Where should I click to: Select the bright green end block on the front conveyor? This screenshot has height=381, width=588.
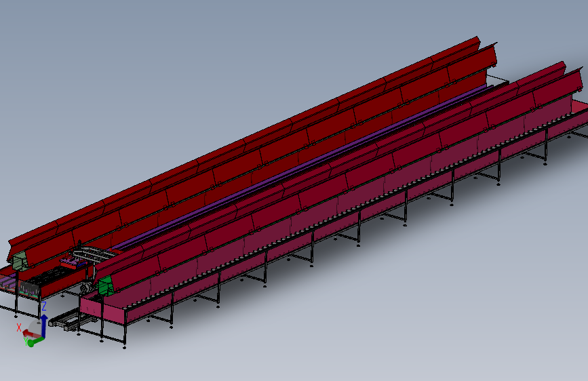tap(105, 285)
